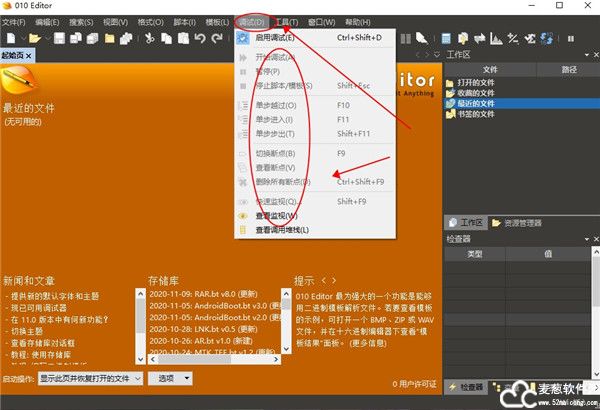Close the 工作区 panel

pyautogui.click(x=596, y=55)
